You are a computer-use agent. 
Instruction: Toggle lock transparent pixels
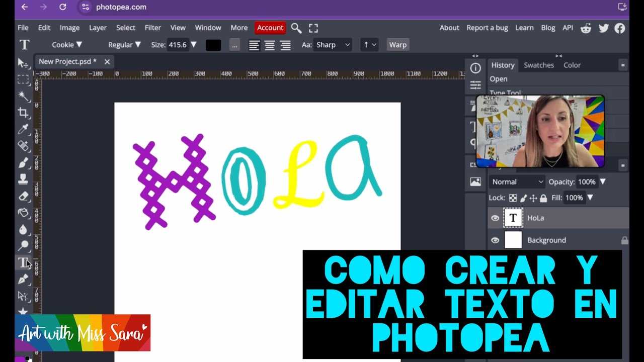pyautogui.click(x=513, y=198)
